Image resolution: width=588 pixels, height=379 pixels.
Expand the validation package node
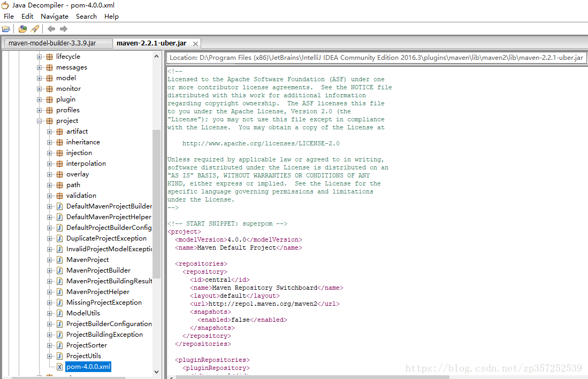pos(50,196)
